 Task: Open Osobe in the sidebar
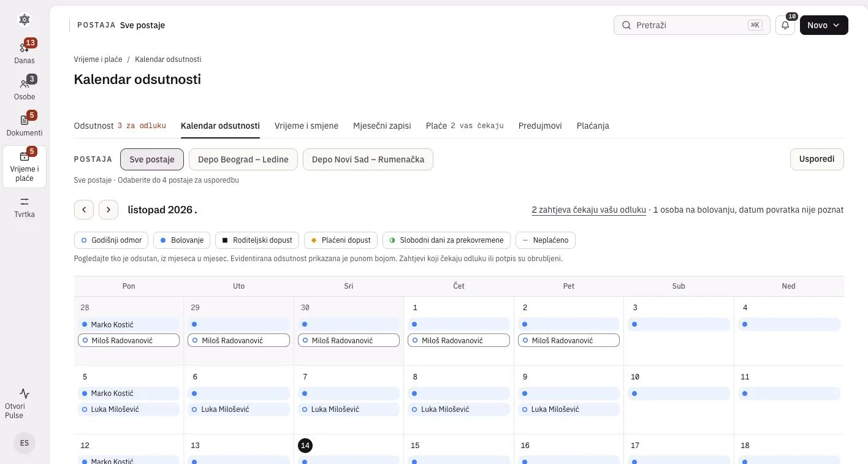(25, 89)
